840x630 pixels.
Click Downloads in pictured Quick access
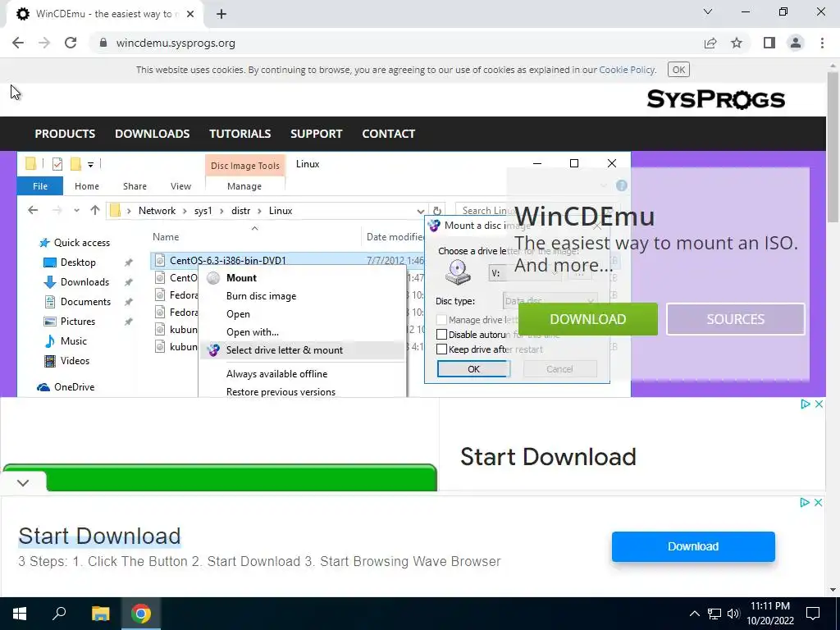click(x=84, y=282)
